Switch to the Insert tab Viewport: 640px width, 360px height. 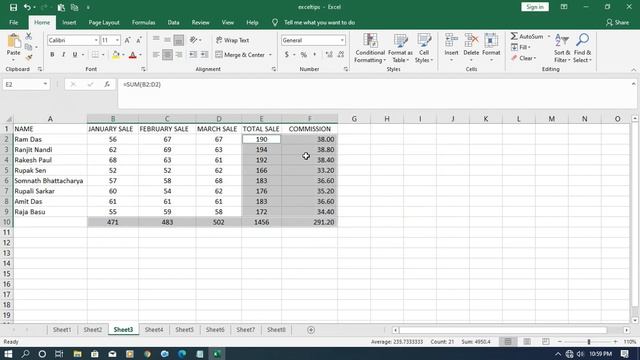coord(69,22)
